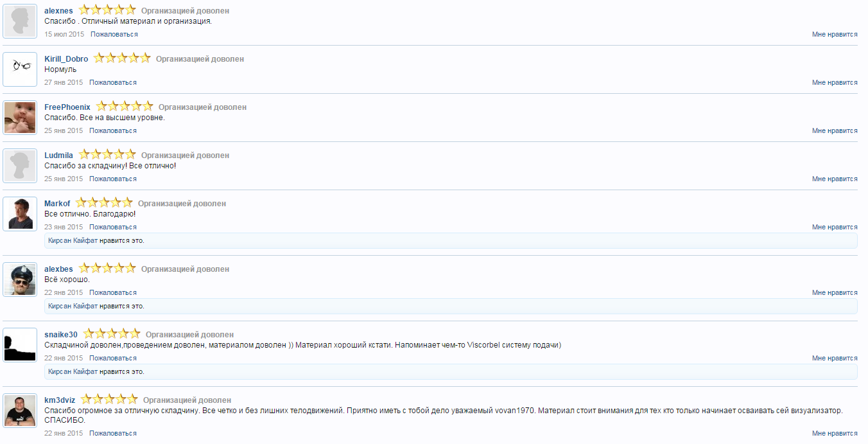Click FreePhoenix's baby photo avatar
The width and height of the screenshot is (868, 444).
pyautogui.click(x=20, y=118)
